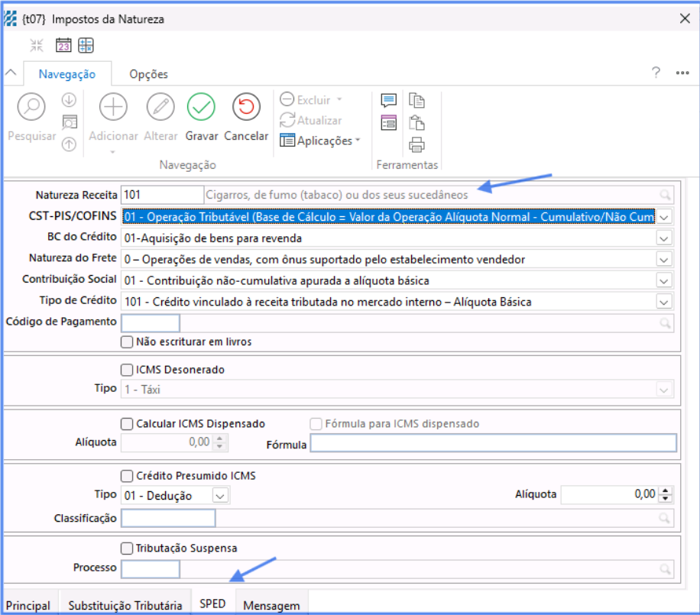700x615 pixels.
Task: Click the help question mark button
Action: click(656, 73)
